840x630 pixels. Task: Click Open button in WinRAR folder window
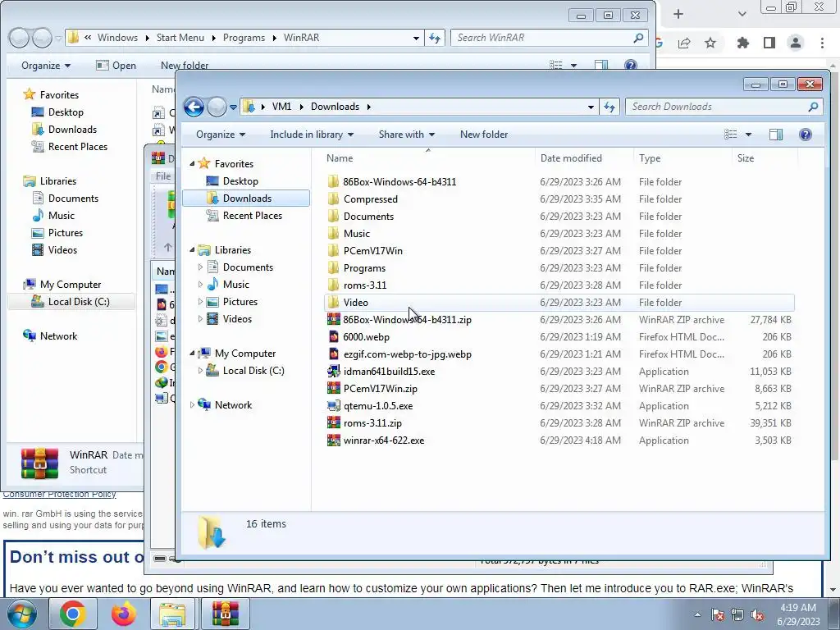pyautogui.click(x=116, y=66)
